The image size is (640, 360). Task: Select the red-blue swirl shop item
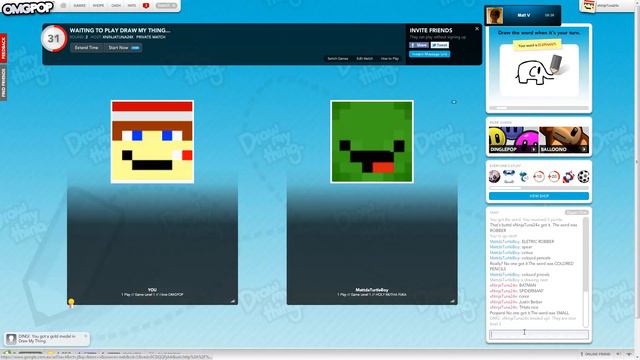(x=568, y=177)
